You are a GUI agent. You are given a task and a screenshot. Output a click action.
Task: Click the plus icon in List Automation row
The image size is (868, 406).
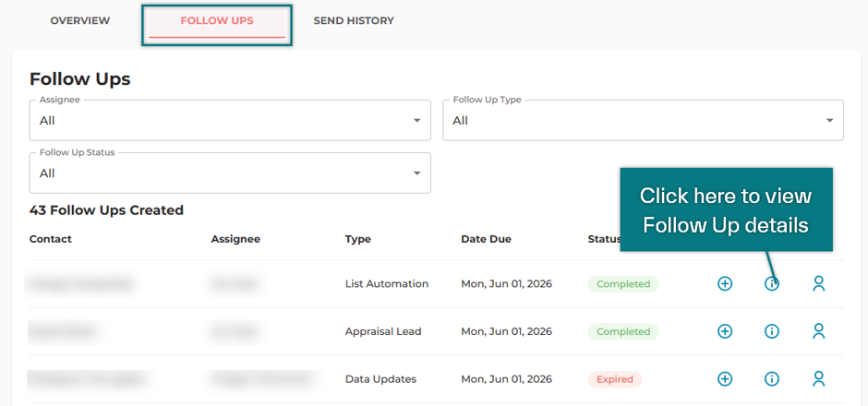pos(725,284)
